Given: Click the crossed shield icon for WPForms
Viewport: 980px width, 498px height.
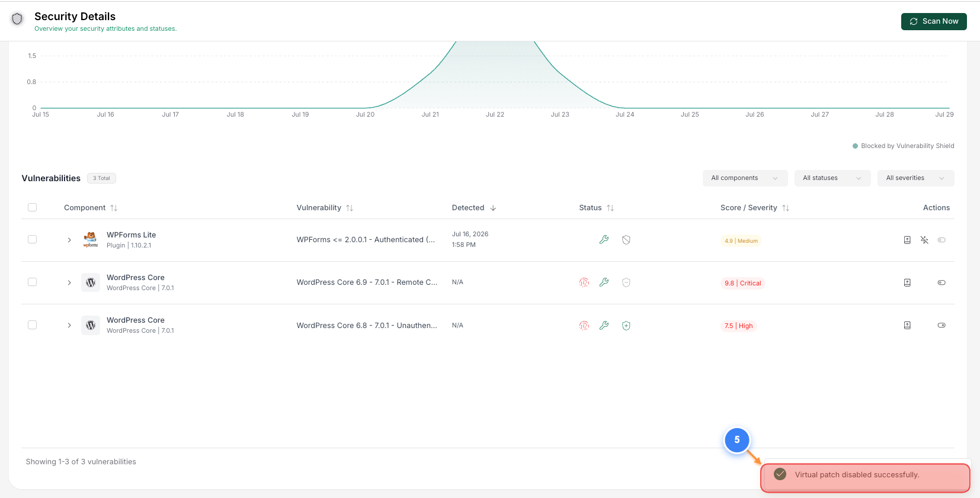Looking at the screenshot, I should coord(626,240).
